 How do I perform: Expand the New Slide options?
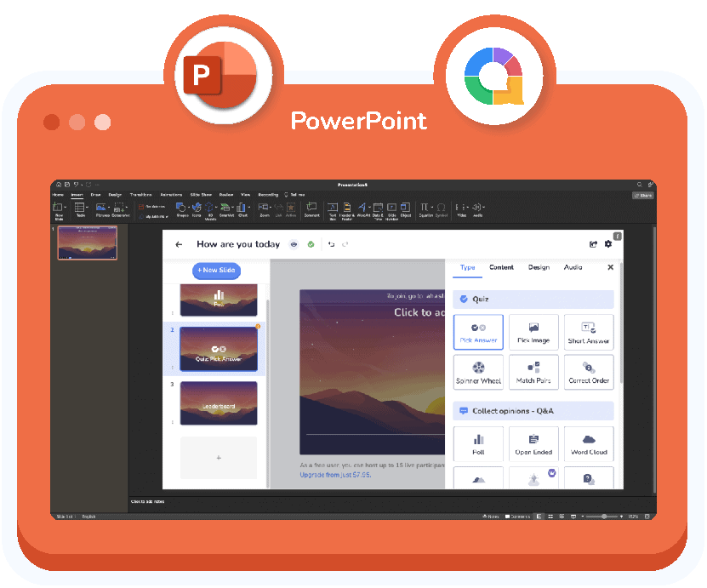tap(214, 270)
